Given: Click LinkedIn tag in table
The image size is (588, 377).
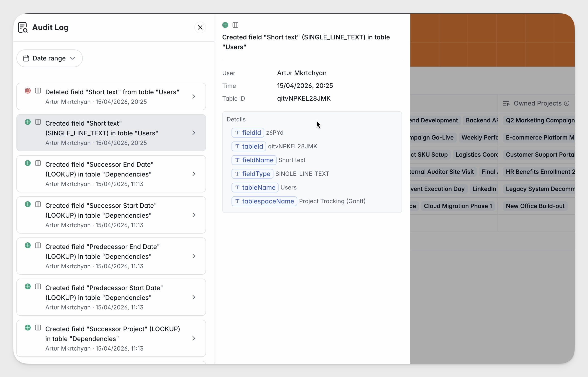Looking at the screenshot, I should click(484, 189).
